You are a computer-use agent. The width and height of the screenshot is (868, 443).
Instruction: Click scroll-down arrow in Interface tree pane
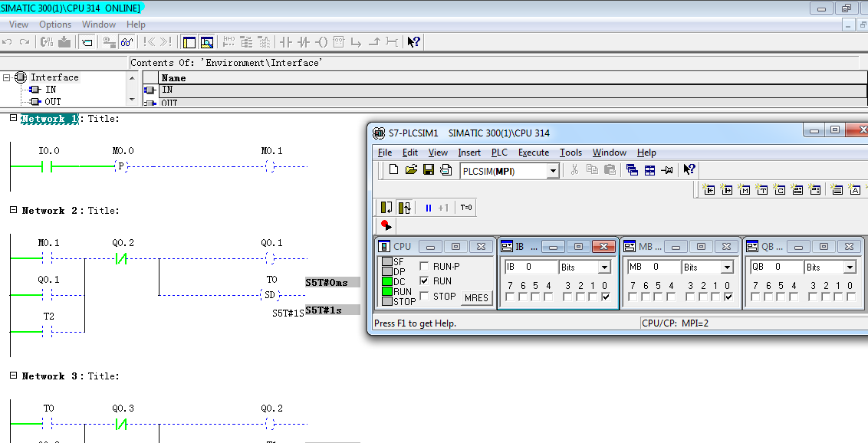click(132, 100)
